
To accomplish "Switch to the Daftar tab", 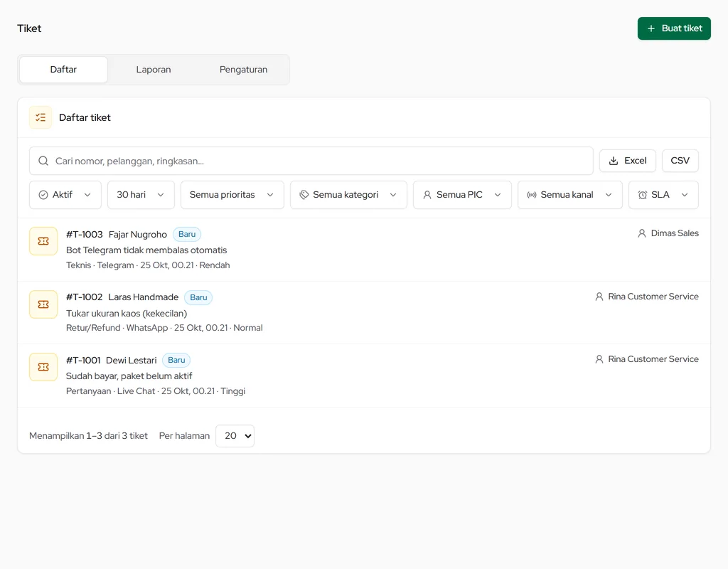I will tap(63, 70).
